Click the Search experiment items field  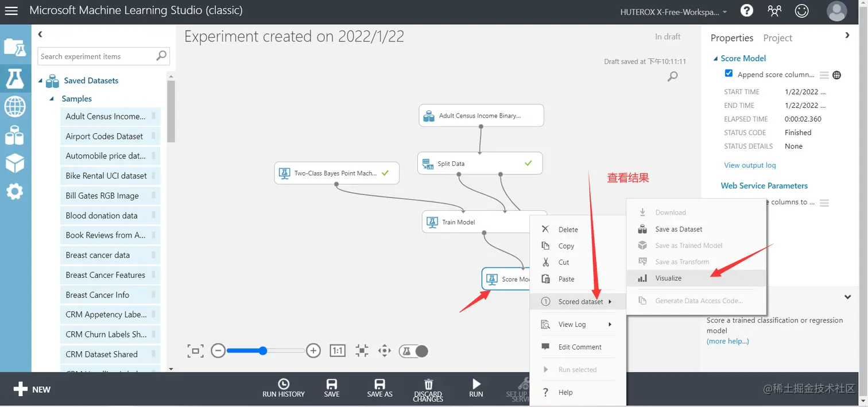[x=104, y=56]
